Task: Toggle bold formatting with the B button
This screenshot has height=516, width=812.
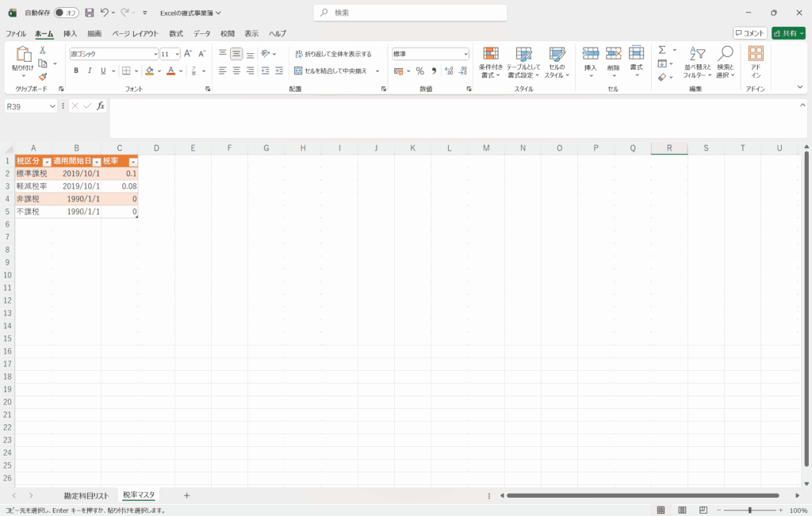Action: [76, 71]
